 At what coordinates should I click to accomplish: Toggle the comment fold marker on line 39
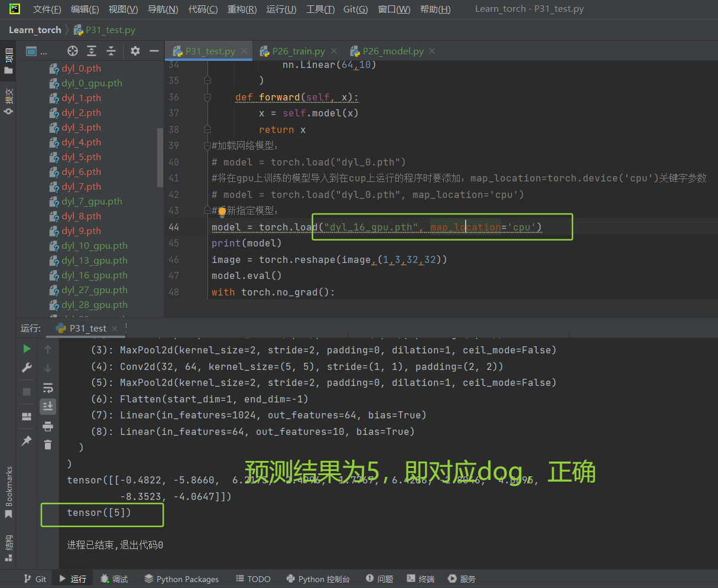coord(207,145)
